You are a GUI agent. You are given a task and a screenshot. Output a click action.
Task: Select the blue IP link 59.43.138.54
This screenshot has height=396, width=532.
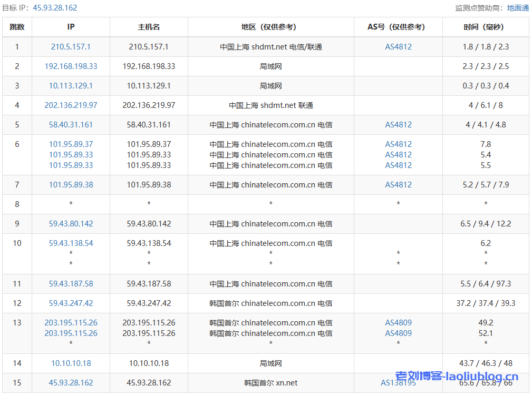71,243
